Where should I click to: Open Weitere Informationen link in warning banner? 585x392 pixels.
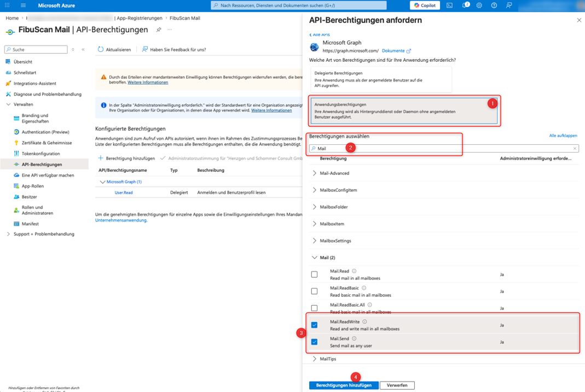pyautogui.click(x=148, y=83)
